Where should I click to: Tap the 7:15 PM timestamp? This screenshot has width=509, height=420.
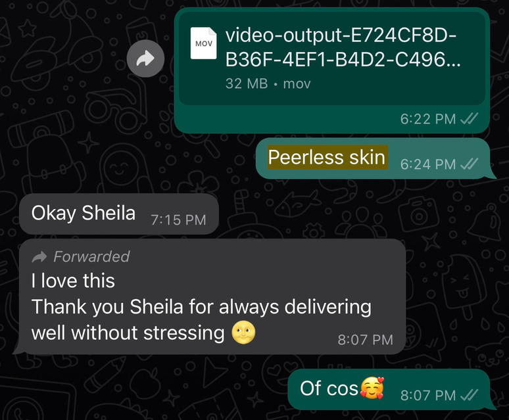pos(178,220)
